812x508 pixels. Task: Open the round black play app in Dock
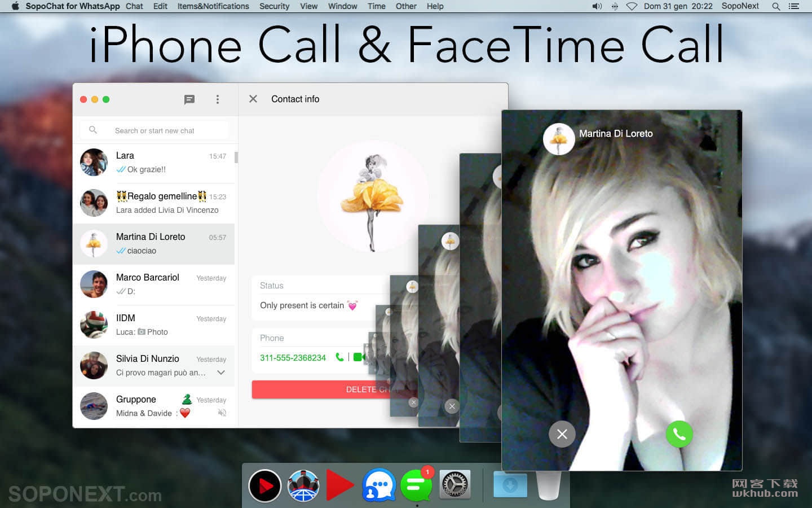click(265, 485)
